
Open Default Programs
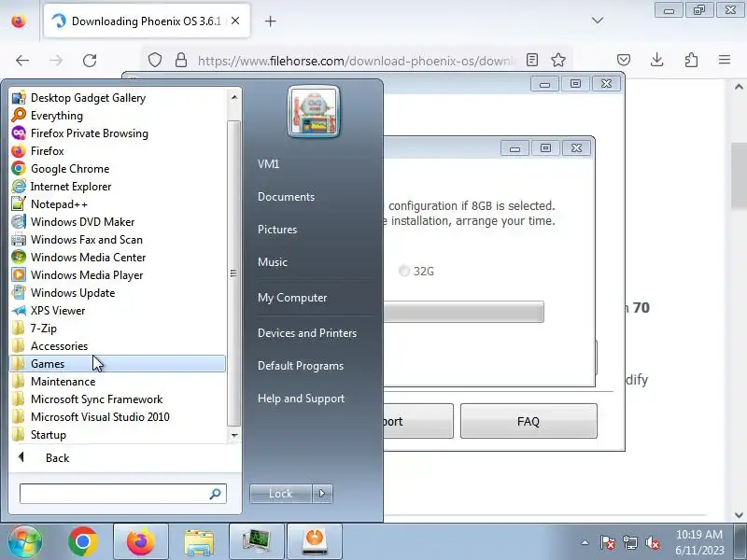[300, 366]
